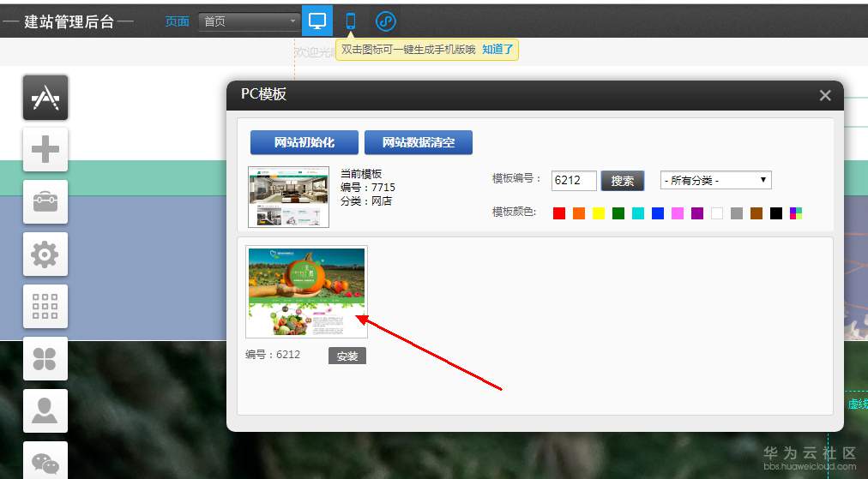Select the pumpkin template 6212 thumbnail
The width and height of the screenshot is (868, 479).
click(x=306, y=291)
